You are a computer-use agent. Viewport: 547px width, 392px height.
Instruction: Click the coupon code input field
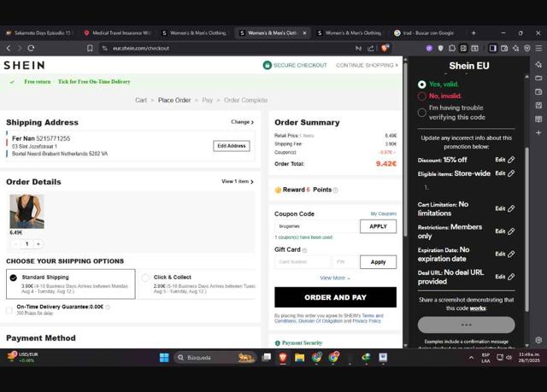tap(317, 226)
